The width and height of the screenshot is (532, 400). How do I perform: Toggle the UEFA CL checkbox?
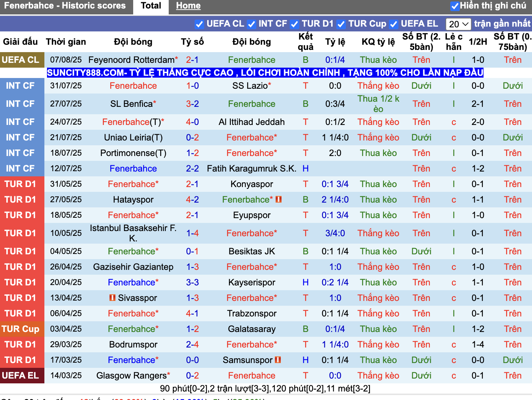click(x=199, y=24)
